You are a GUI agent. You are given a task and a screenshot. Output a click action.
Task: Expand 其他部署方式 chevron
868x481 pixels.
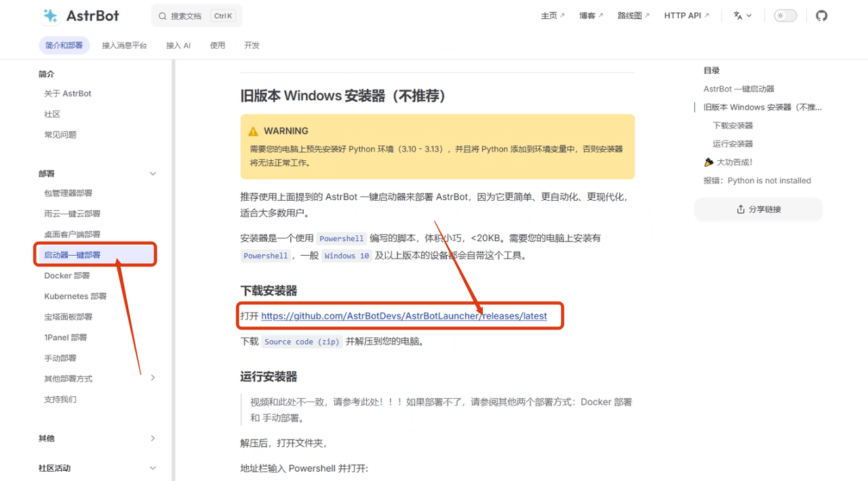(x=153, y=378)
